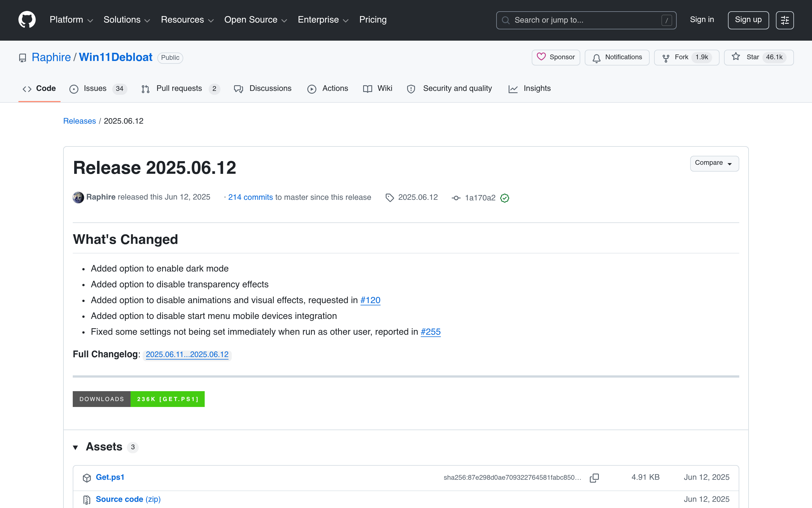Go back to Releases breadcrumb
Viewport: 812px width, 508px height.
pos(80,121)
